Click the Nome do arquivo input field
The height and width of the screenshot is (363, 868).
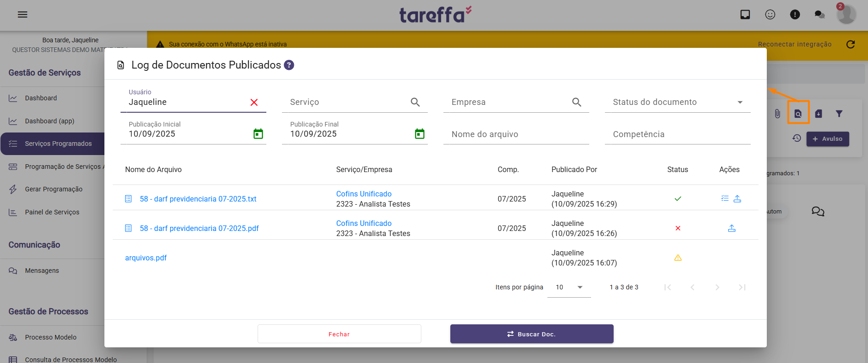point(516,134)
